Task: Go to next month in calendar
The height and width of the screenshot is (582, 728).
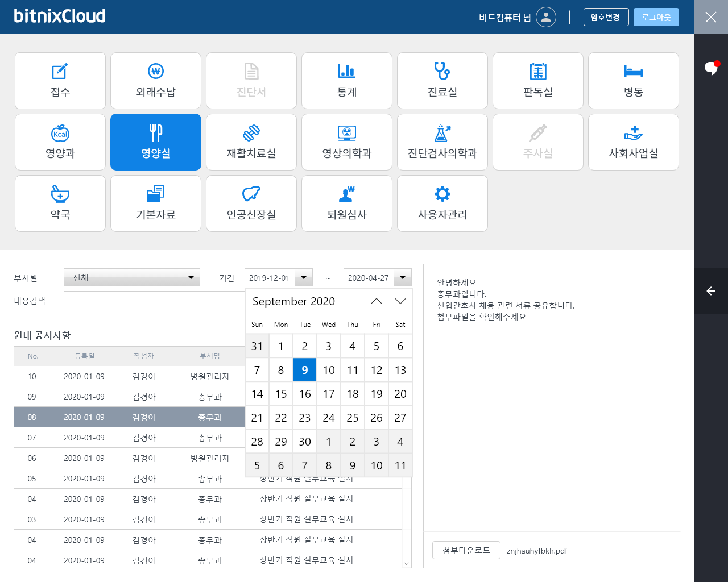Action: point(400,301)
